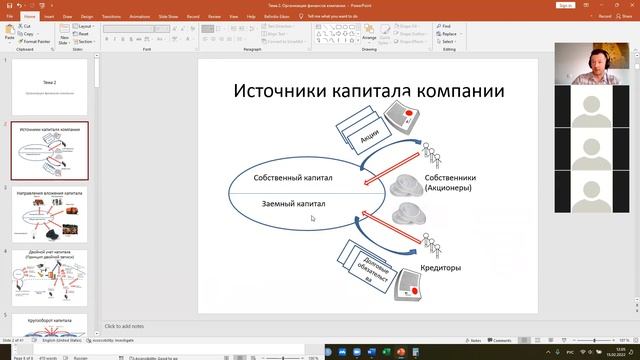Toggle Bold formatting
The height and width of the screenshot is (360, 640).
[x=107, y=39]
